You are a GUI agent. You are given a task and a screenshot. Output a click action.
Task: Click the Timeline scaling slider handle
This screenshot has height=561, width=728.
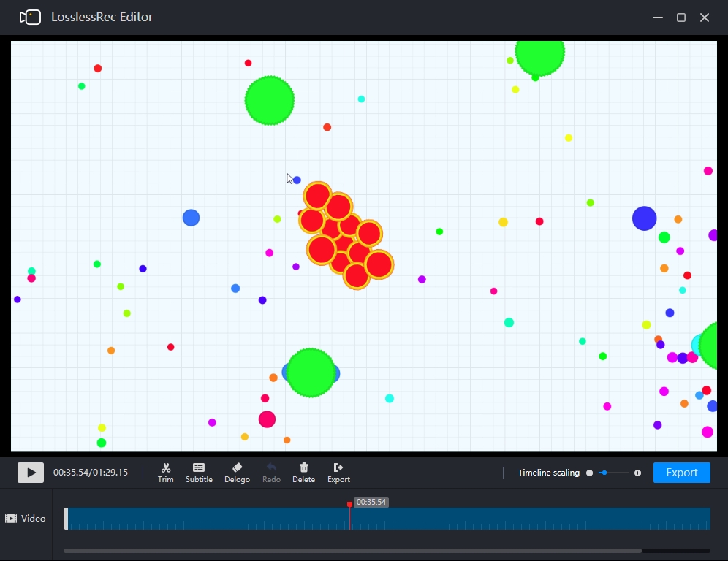tap(604, 473)
